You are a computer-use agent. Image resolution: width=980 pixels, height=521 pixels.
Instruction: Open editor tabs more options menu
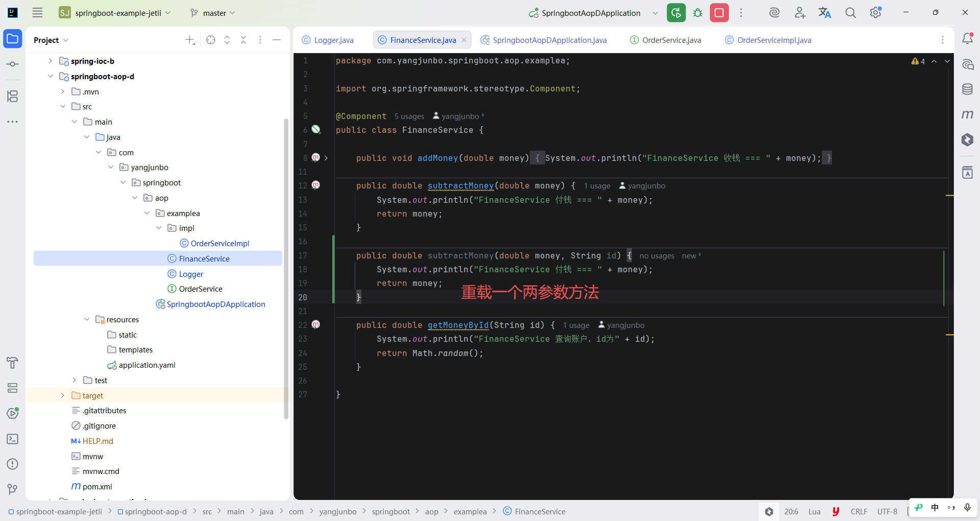[943, 40]
